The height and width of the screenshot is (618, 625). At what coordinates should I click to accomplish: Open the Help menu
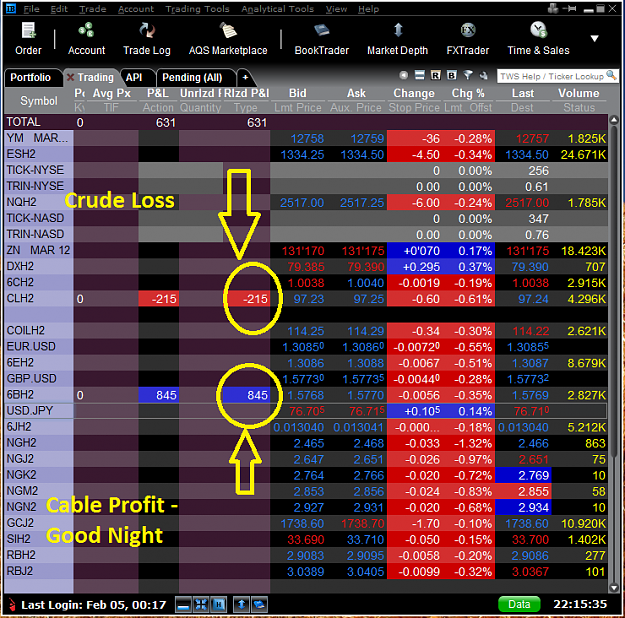pos(368,9)
